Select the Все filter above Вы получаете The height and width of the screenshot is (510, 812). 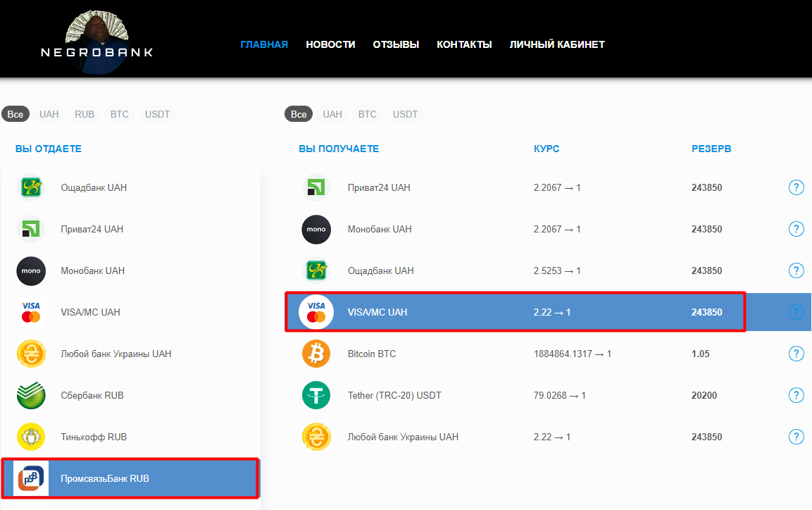pyautogui.click(x=299, y=114)
